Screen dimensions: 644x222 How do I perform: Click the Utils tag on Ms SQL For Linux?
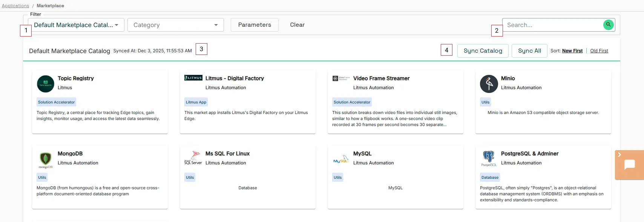pos(190,177)
